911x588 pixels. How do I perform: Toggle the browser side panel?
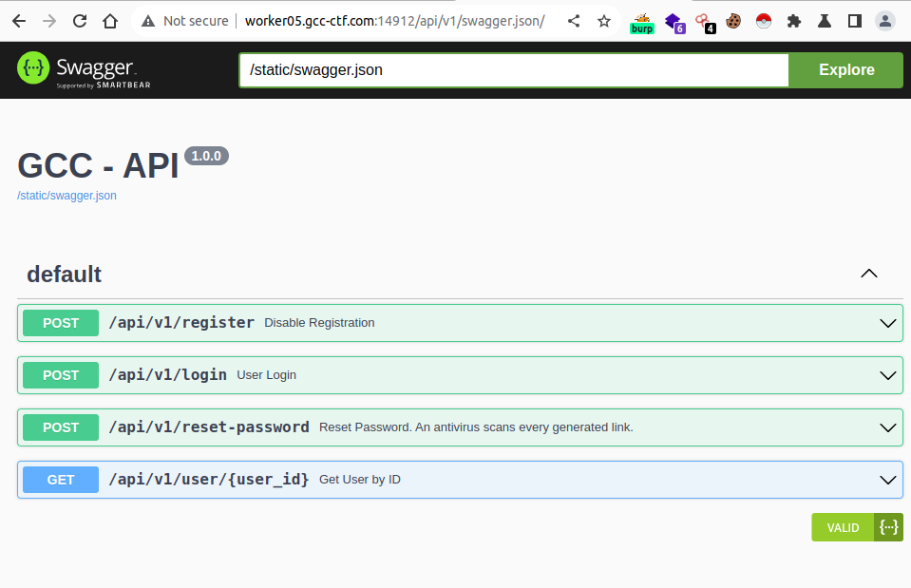coord(855,21)
